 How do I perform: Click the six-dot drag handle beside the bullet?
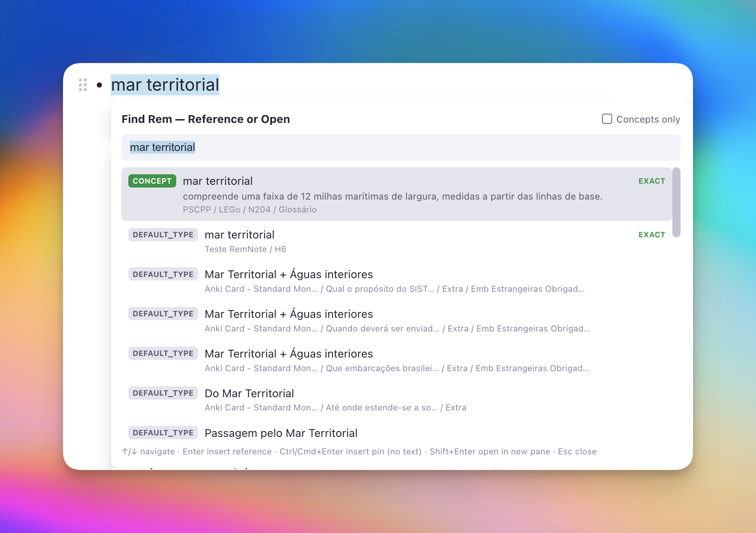click(83, 85)
